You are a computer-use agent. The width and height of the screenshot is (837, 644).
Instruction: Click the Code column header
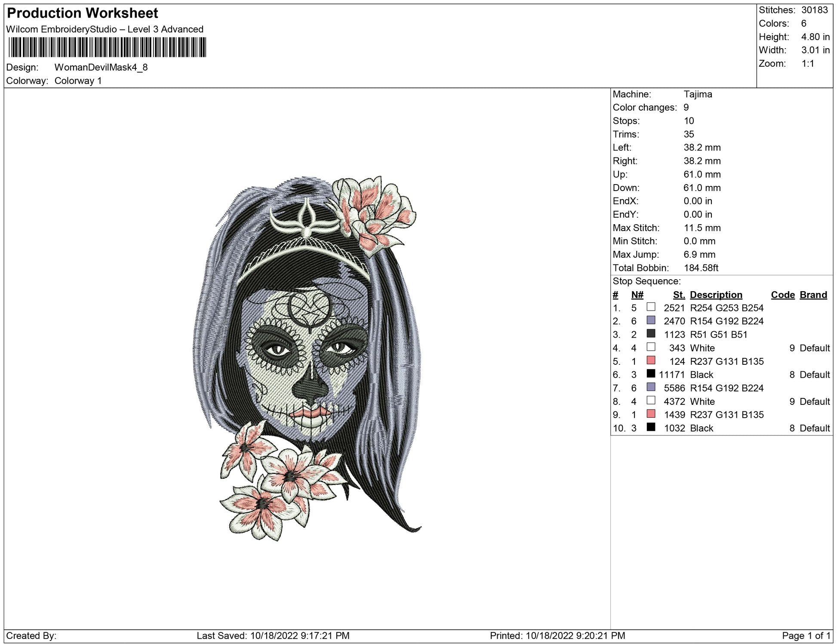782,295
